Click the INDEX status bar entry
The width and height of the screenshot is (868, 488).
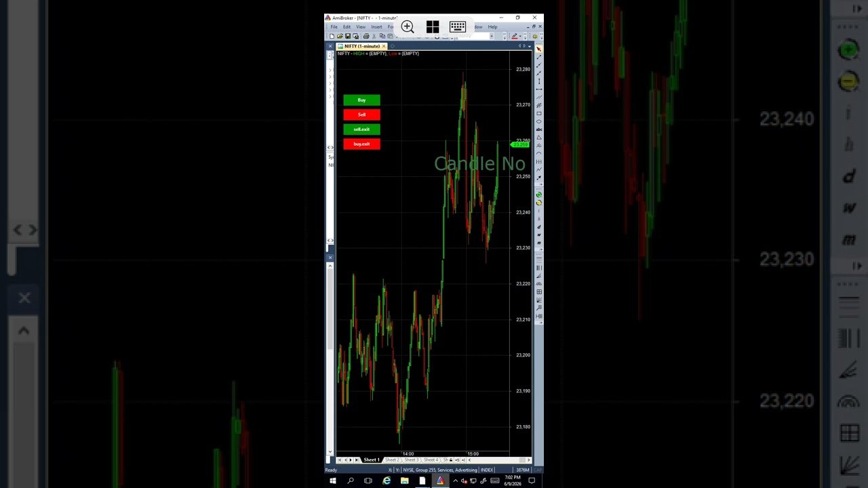(x=487, y=470)
